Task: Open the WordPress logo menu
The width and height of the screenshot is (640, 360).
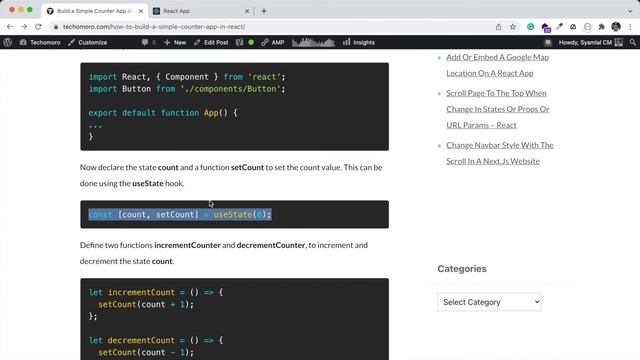Action: [x=8, y=42]
